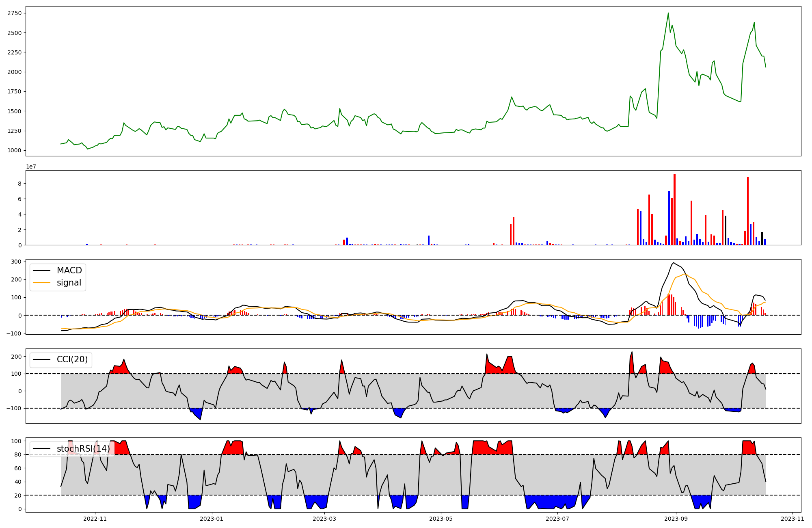Click the signal legend text
This screenshot has height=528, width=812.
pos(69,283)
